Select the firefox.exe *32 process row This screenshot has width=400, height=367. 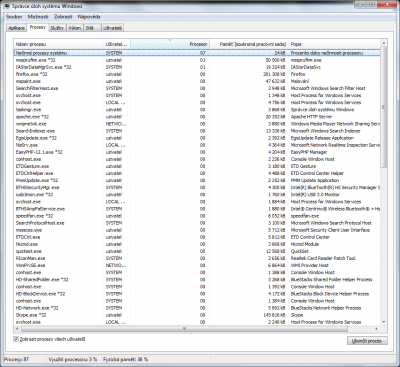(x=197, y=74)
